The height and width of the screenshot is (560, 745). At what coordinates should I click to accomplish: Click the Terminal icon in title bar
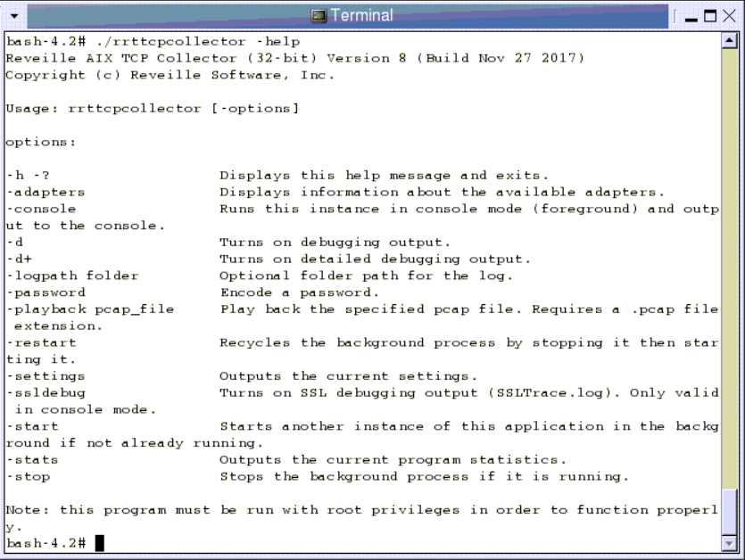point(319,16)
